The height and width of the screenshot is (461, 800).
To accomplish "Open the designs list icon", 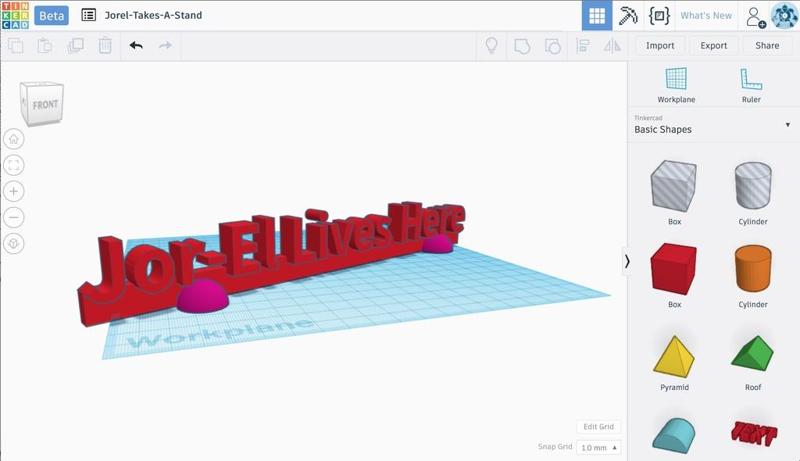I will tap(88, 15).
